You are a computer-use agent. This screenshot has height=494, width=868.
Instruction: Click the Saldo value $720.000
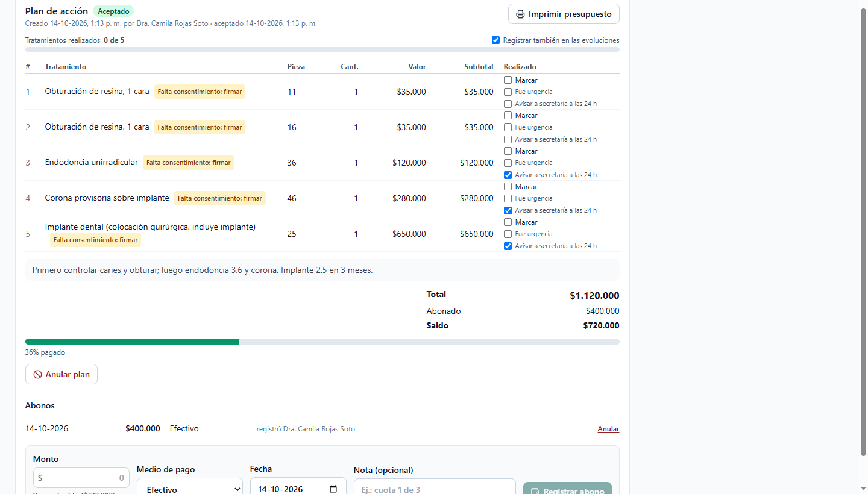[601, 325]
